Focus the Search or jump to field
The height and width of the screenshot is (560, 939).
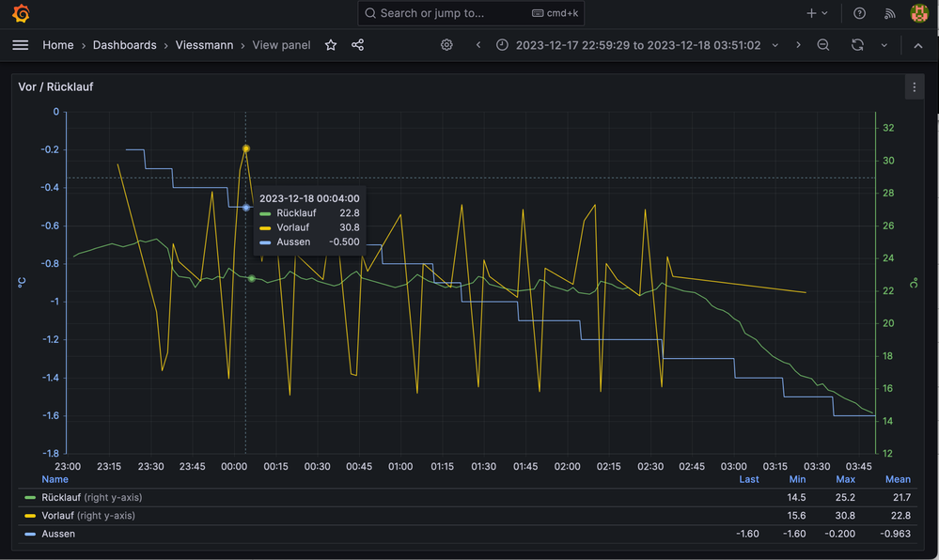(471, 13)
